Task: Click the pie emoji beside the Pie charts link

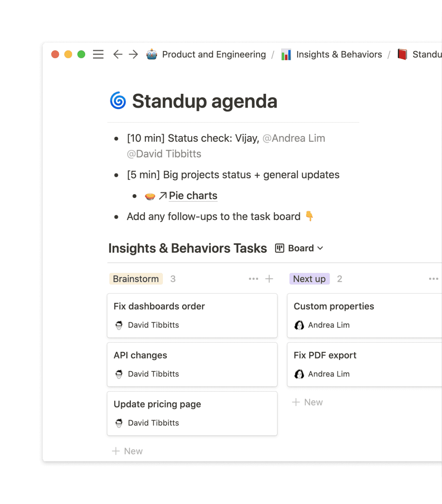Action: pyautogui.click(x=150, y=195)
